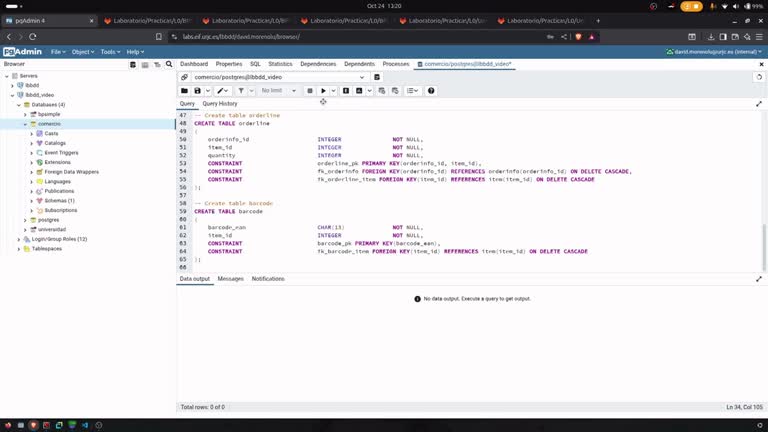Open Query Tool icon in Browser panel

point(133,64)
